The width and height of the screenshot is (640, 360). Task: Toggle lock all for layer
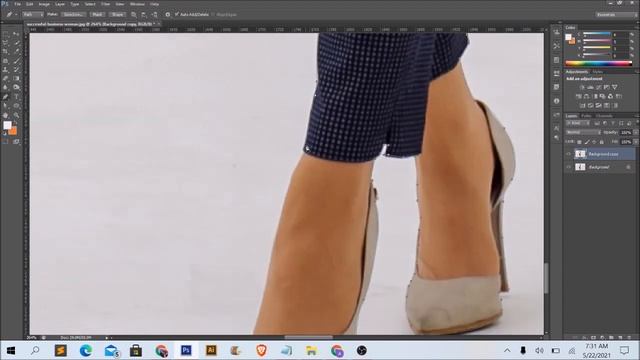pyautogui.click(x=602, y=142)
